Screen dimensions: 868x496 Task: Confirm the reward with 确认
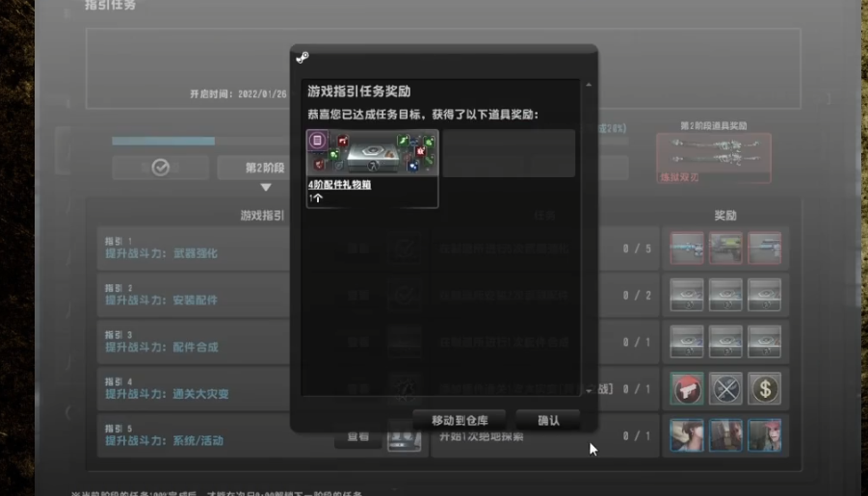tap(548, 420)
